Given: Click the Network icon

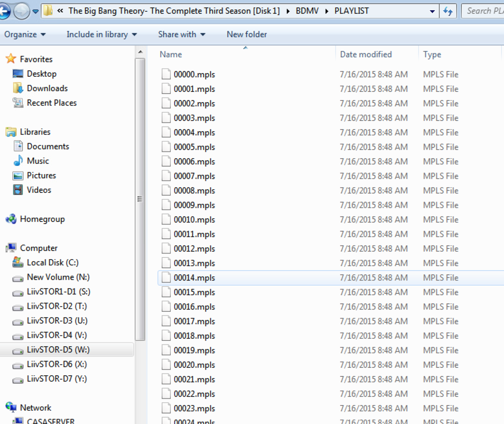Looking at the screenshot, I should point(11,407).
